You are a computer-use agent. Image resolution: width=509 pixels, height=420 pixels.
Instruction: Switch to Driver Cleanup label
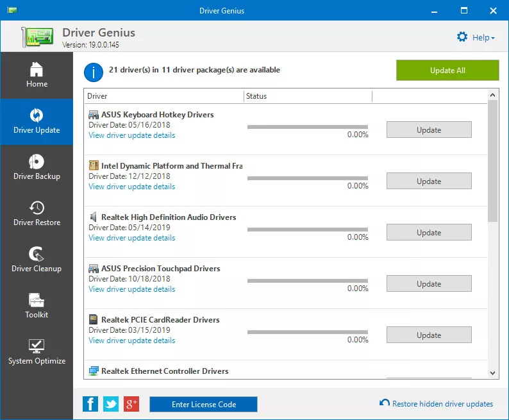coord(37,269)
